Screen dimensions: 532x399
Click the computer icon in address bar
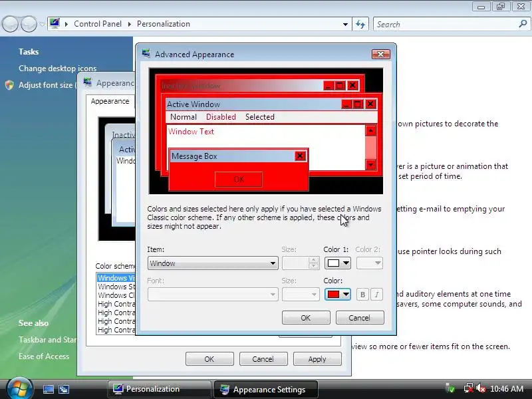click(55, 24)
